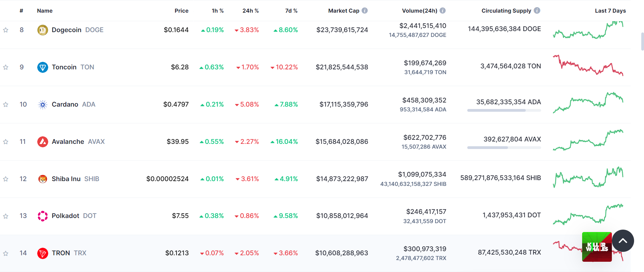Click the Toncoin logo icon
The width and height of the screenshot is (644, 272).
tap(42, 67)
